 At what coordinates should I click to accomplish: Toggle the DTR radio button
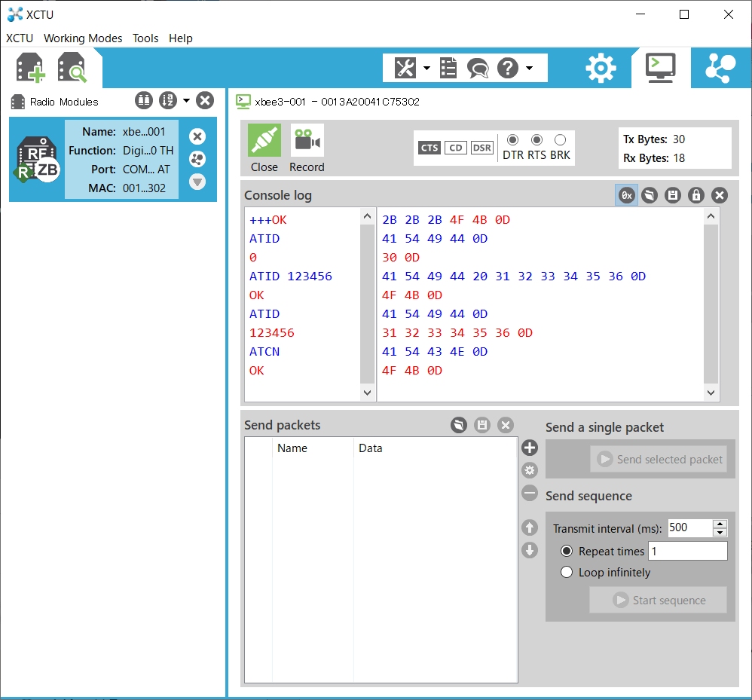point(512,140)
